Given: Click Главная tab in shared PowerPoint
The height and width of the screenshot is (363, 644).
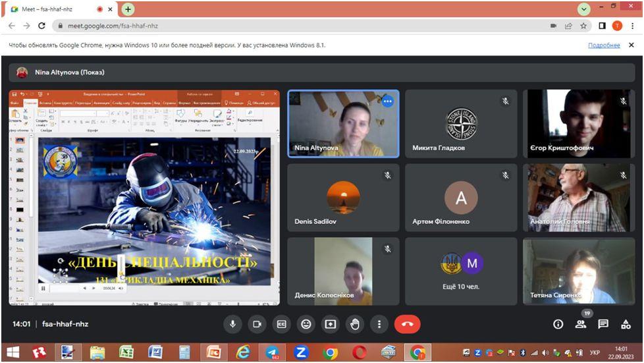Looking at the screenshot, I should click(x=30, y=103).
